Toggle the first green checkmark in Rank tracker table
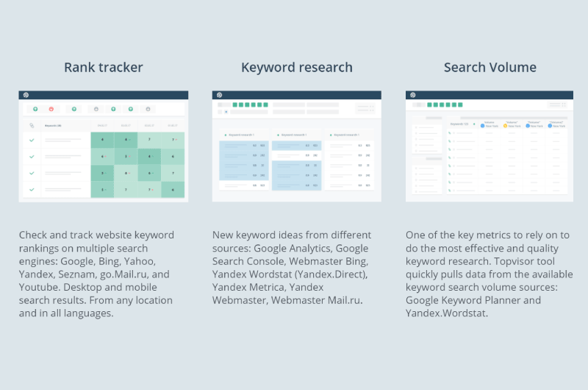This screenshot has height=390, width=588. pyautogui.click(x=32, y=140)
